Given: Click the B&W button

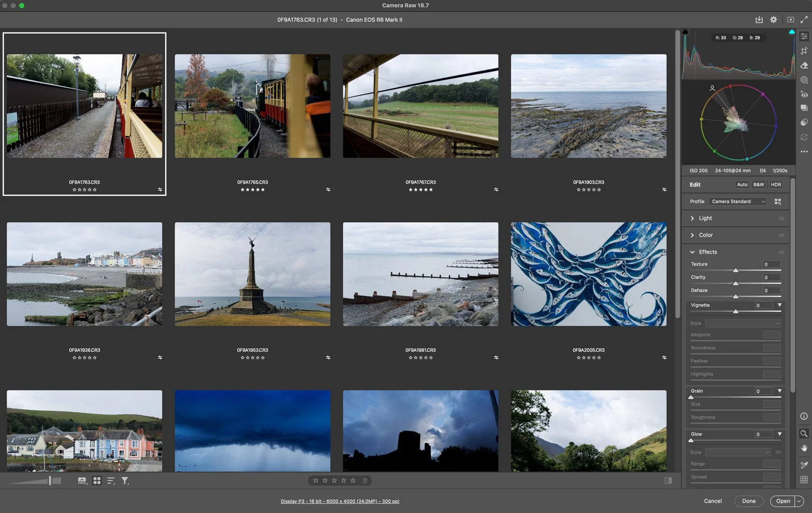Looking at the screenshot, I should click(x=759, y=184).
